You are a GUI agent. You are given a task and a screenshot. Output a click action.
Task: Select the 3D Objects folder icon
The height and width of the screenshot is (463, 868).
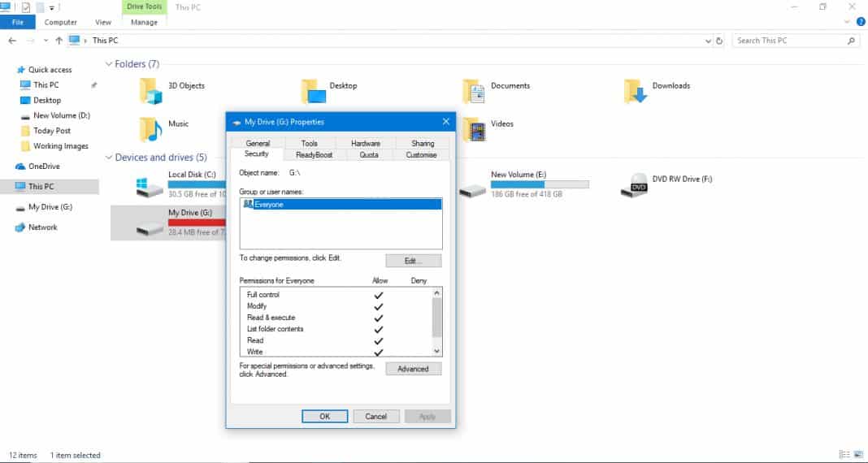(x=150, y=91)
